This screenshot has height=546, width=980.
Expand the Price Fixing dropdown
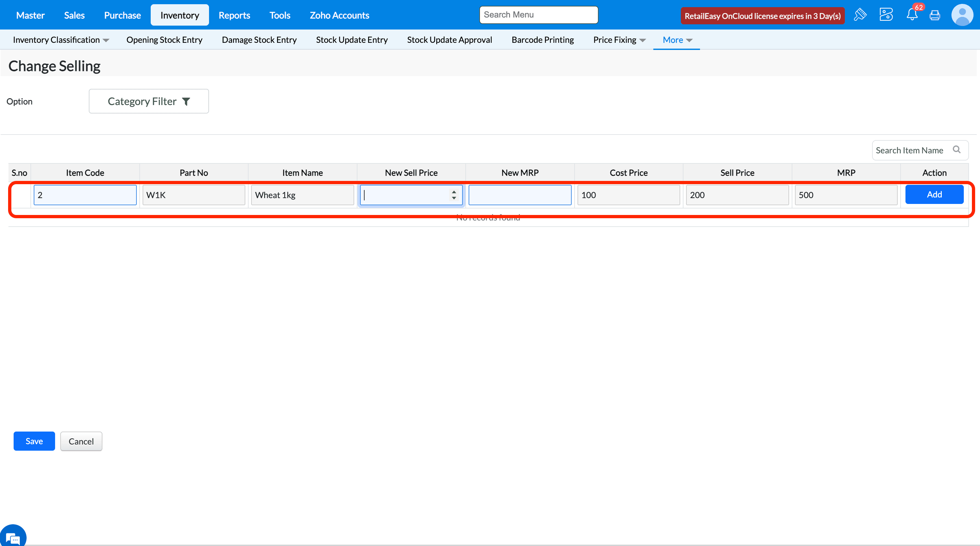619,40
